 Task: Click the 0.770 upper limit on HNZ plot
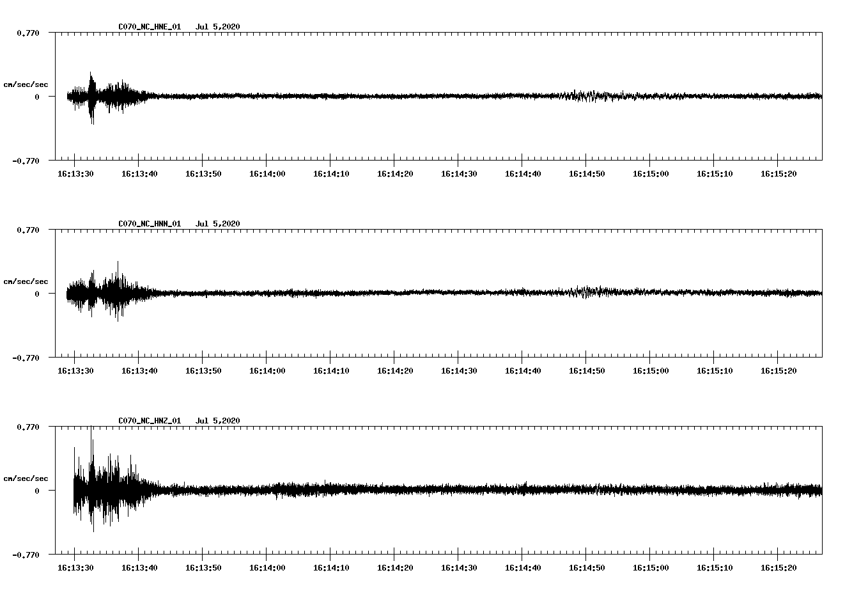(28, 427)
